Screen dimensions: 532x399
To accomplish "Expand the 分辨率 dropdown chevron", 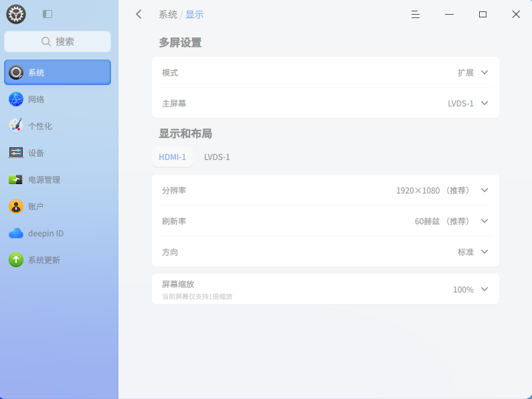I will [484, 190].
